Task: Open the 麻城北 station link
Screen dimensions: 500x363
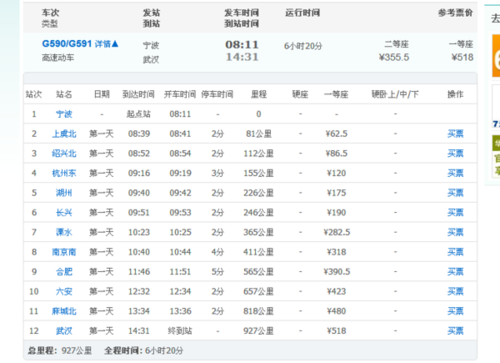Action: tap(64, 311)
